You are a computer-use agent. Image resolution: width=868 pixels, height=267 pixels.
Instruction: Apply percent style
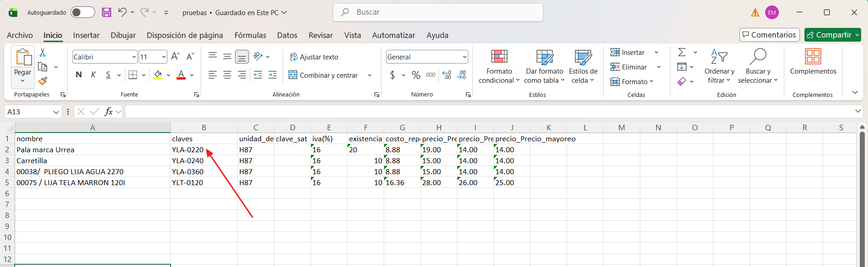[416, 75]
